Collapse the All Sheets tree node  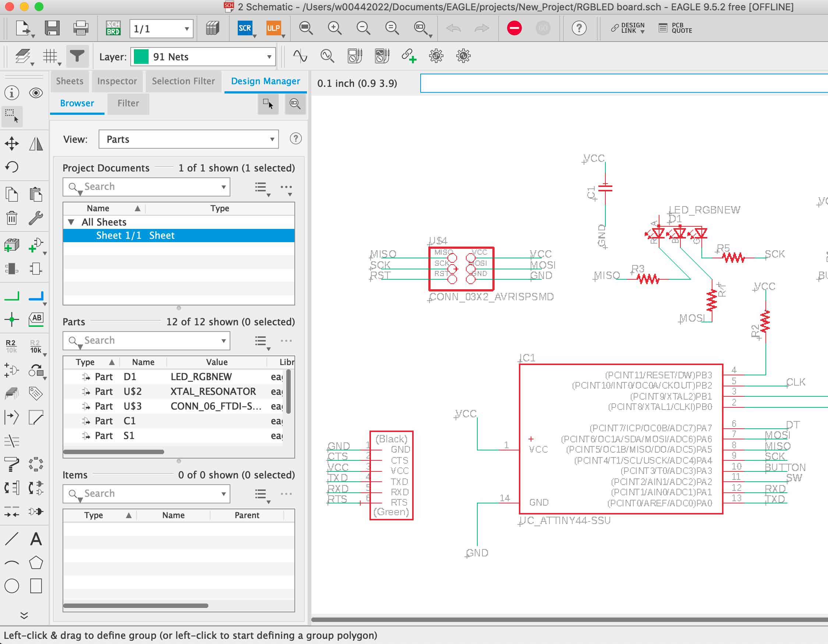coord(71,222)
